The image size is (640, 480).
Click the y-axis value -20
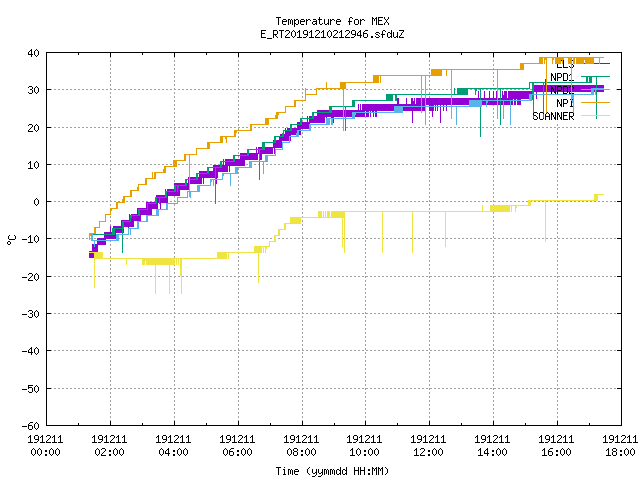coord(31,277)
